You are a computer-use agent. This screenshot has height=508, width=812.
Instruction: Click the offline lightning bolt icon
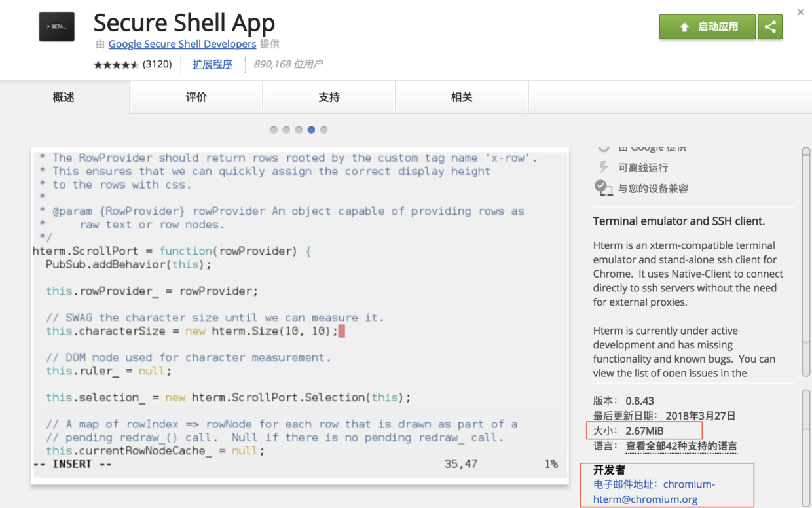click(x=603, y=168)
